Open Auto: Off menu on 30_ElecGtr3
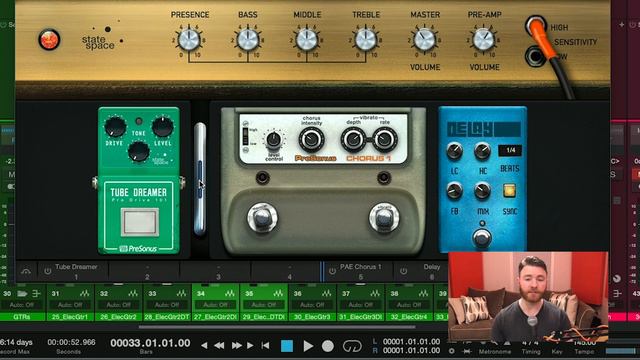Image resolution: width=640 pixels, height=360 pixels. click(x=312, y=305)
